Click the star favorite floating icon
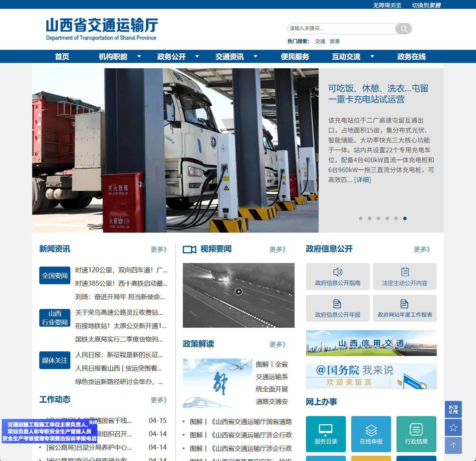Viewport: 476px width, 461px height. click(453, 427)
